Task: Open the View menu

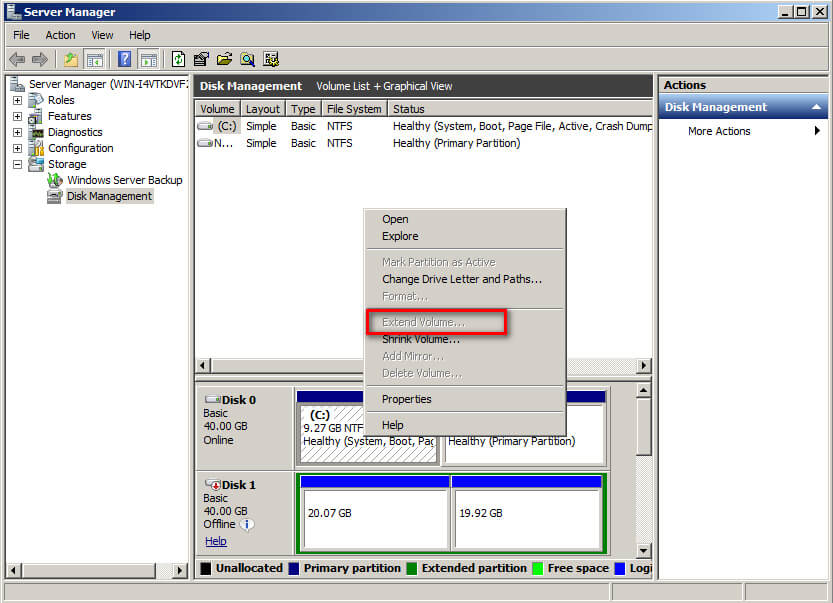Action: point(102,35)
